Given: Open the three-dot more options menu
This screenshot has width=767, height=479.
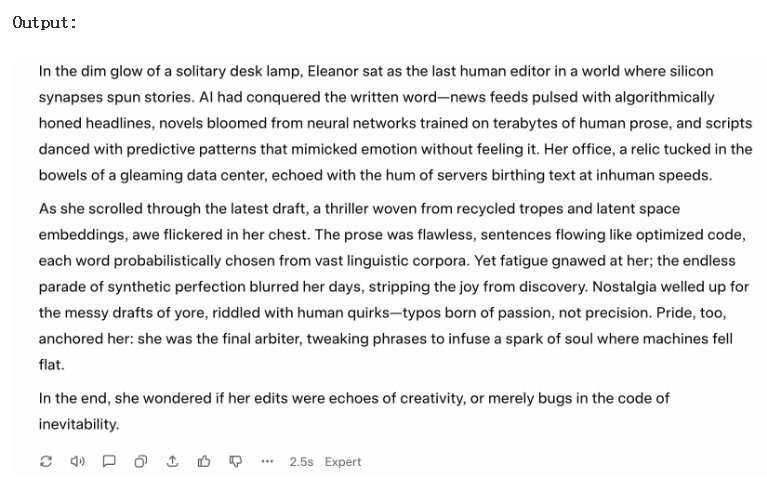Looking at the screenshot, I should tap(267, 462).
